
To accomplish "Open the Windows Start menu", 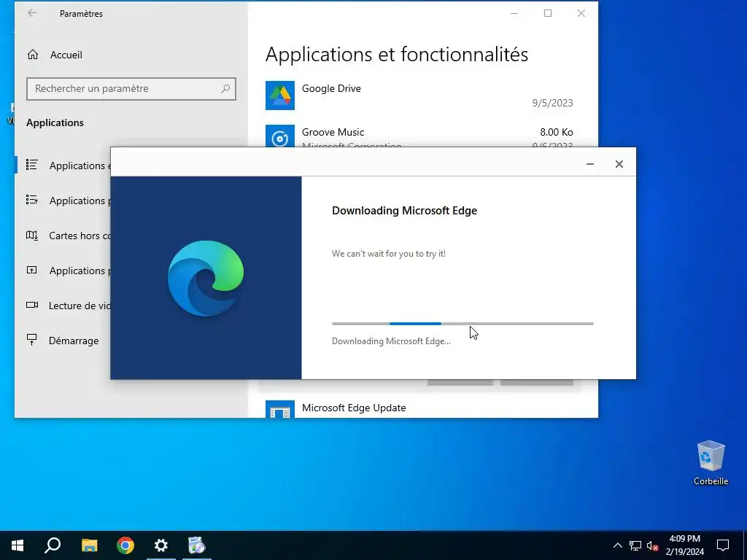I will coord(18,545).
